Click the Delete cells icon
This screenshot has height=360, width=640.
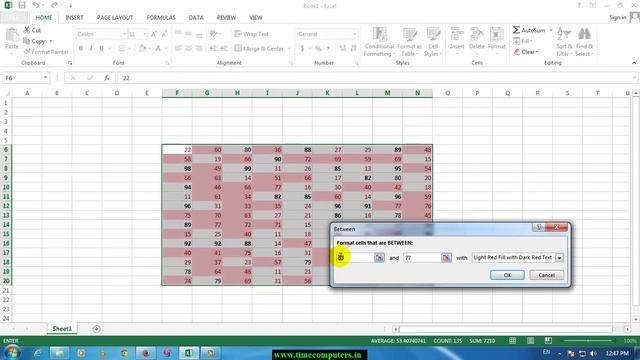pos(476,34)
